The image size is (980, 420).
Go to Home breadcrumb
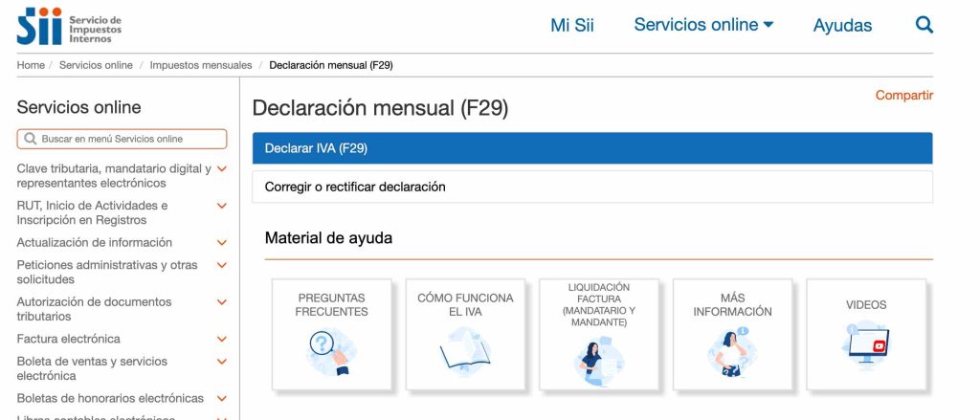click(x=31, y=65)
